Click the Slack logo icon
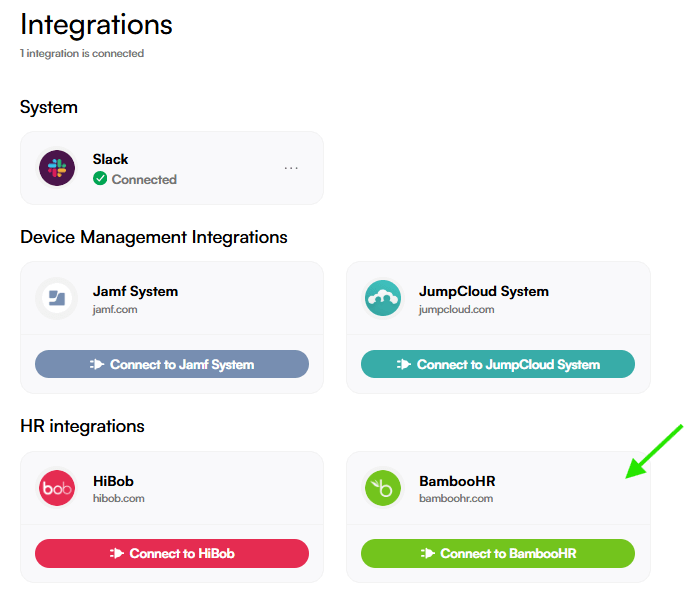 57,168
